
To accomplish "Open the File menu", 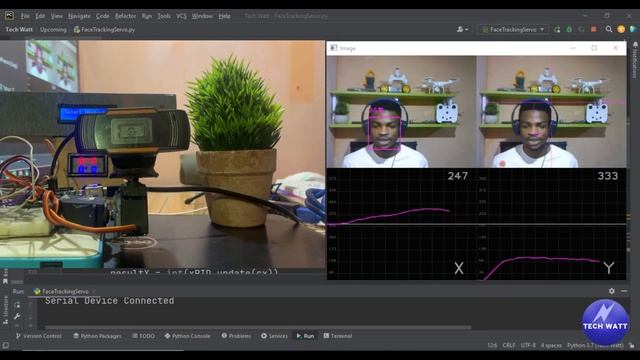I will click(25, 16).
